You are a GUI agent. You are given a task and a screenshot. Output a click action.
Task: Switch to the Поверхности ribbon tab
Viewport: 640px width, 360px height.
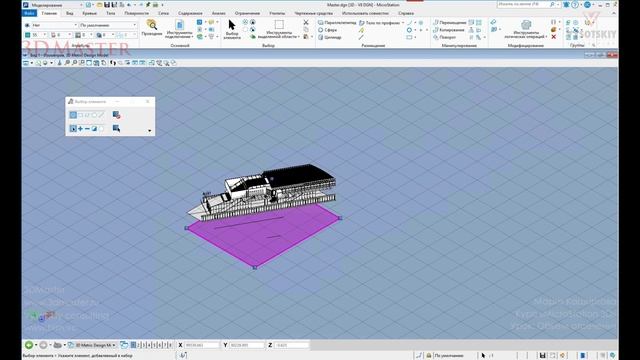(x=137, y=13)
